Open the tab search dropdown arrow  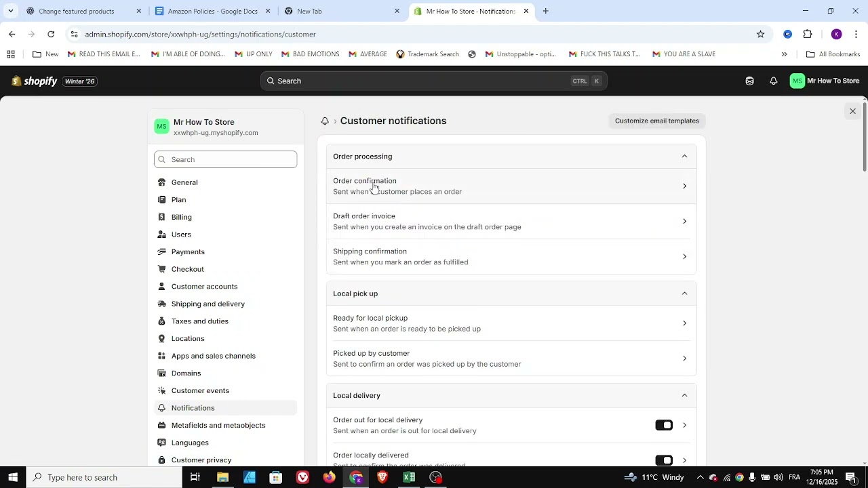[x=10, y=11]
